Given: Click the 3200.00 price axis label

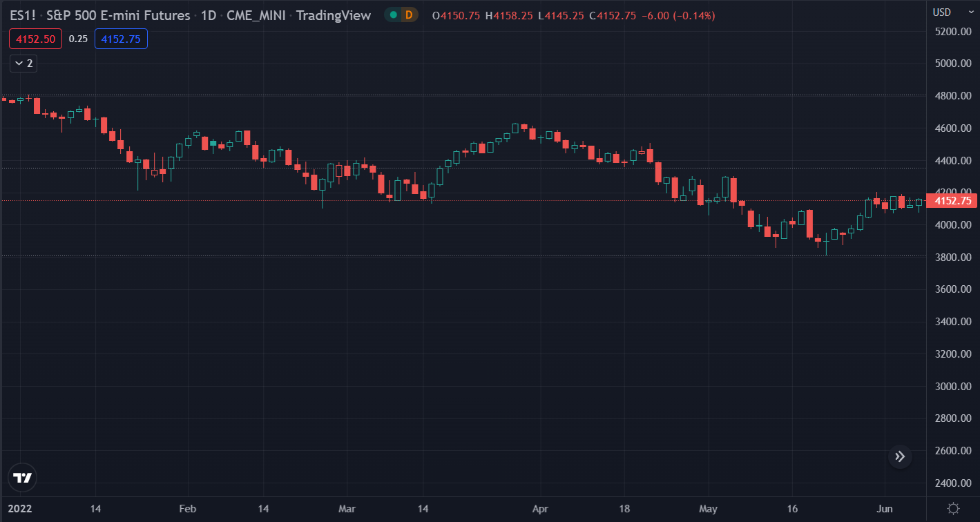Looking at the screenshot, I should pyautogui.click(x=952, y=354).
